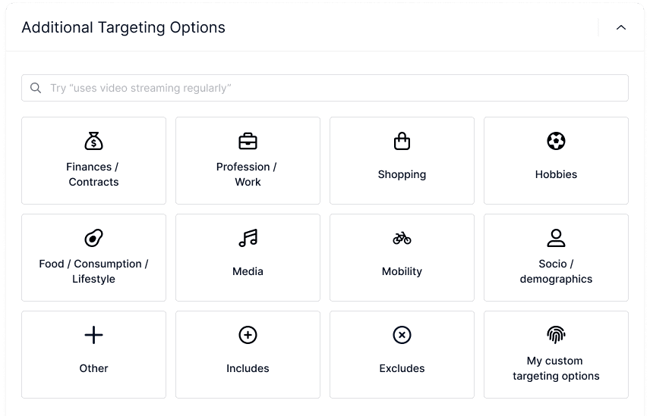Viewport: 650px width, 416px height.
Task: Click the circled X Excludes icon
Action: coord(402,335)
